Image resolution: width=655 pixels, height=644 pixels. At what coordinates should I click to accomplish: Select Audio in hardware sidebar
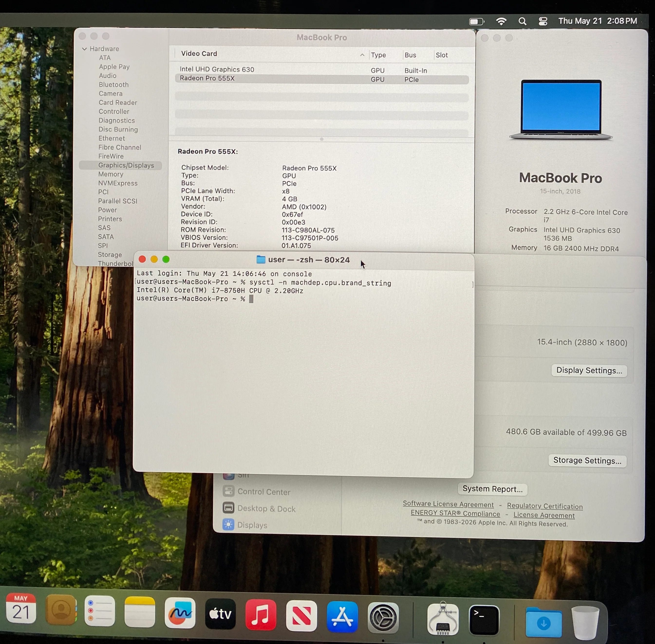(x=107, y=76)
